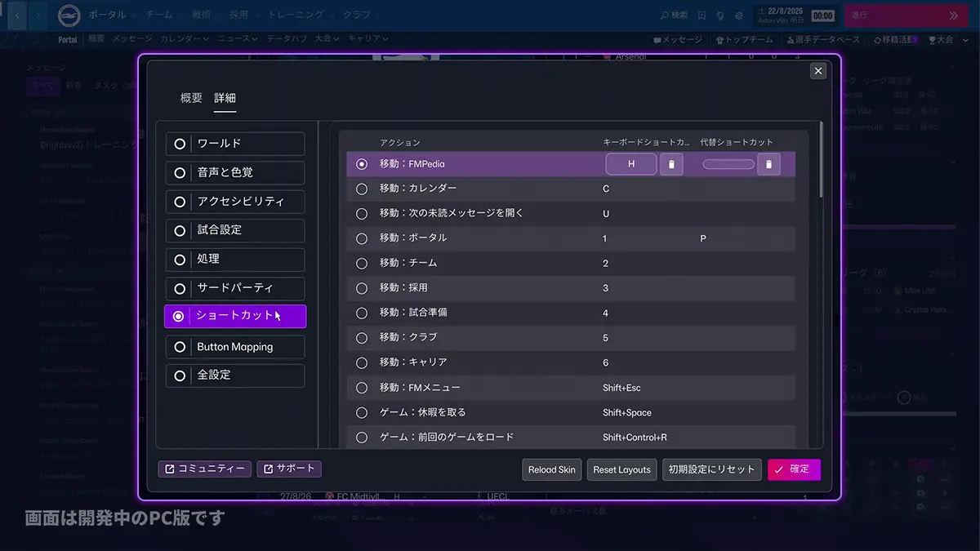This screenshot has height=551, width=980.
Task: Delete the alternate shortcut for FMPedia
Action: pyautogui.click(x=768, y=164)
